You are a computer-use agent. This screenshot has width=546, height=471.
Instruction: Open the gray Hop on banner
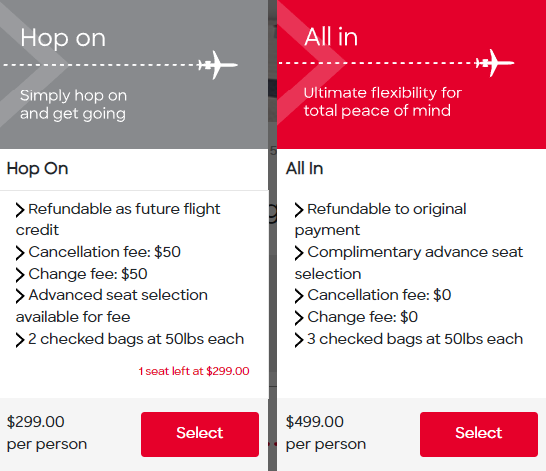[x=134, y=74]
